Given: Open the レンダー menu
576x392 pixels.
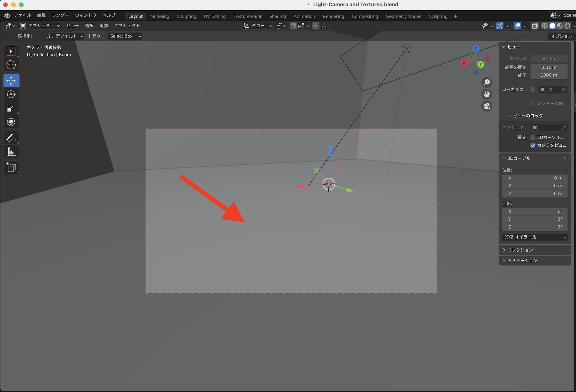Looking at the screenshot, I should pyautogui.click(x=60, y=15).
